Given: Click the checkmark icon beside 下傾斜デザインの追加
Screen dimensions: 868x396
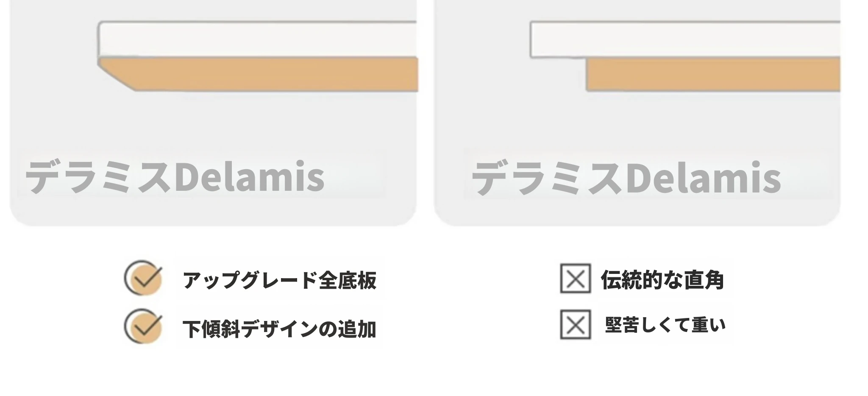Looking at the screenshot, I should 143,326.
